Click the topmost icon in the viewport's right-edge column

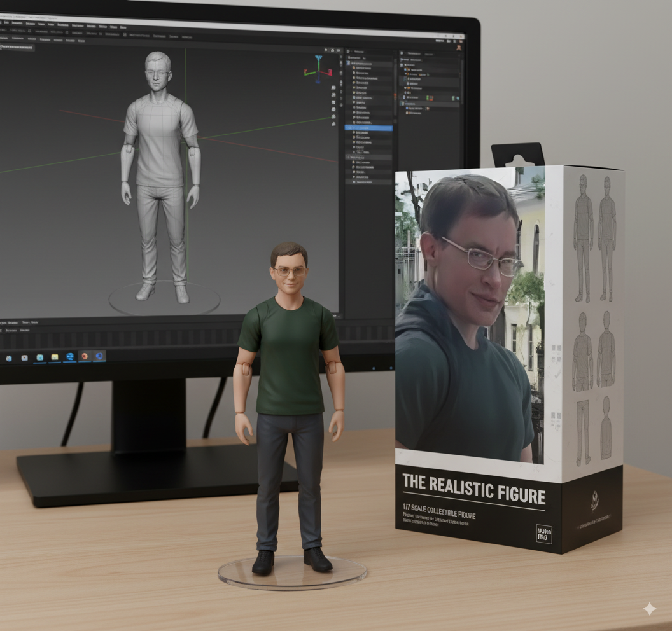333,87
